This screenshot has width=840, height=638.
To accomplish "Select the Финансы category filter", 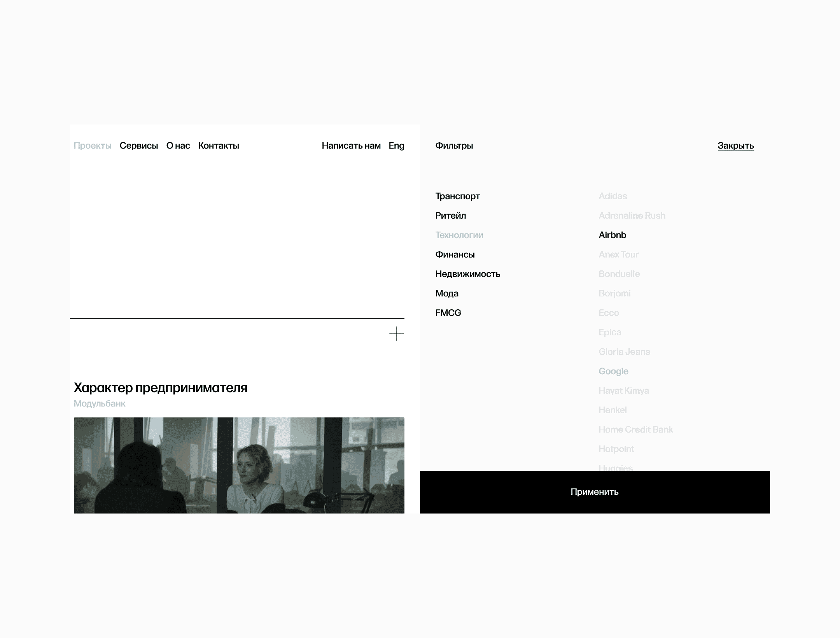I will [455, 254].
